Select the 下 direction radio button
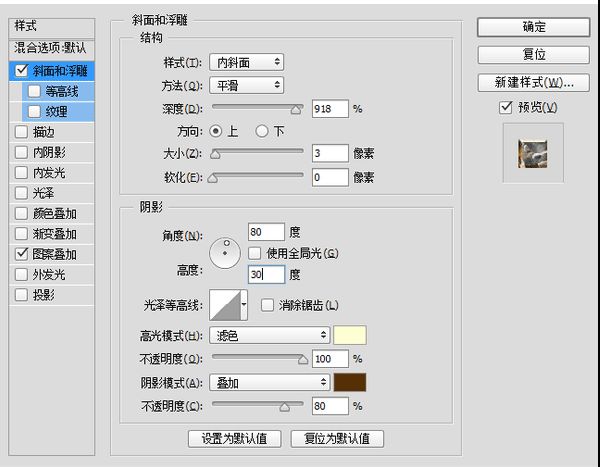Viewport: 600px width, 467px height. (x=262, y=131)
